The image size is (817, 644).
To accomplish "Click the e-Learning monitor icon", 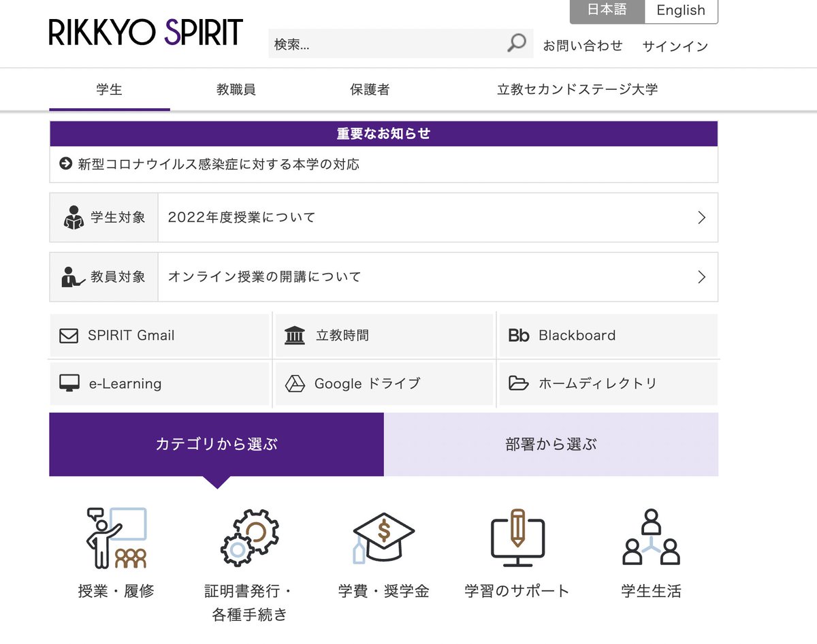I will pos(69,383).
